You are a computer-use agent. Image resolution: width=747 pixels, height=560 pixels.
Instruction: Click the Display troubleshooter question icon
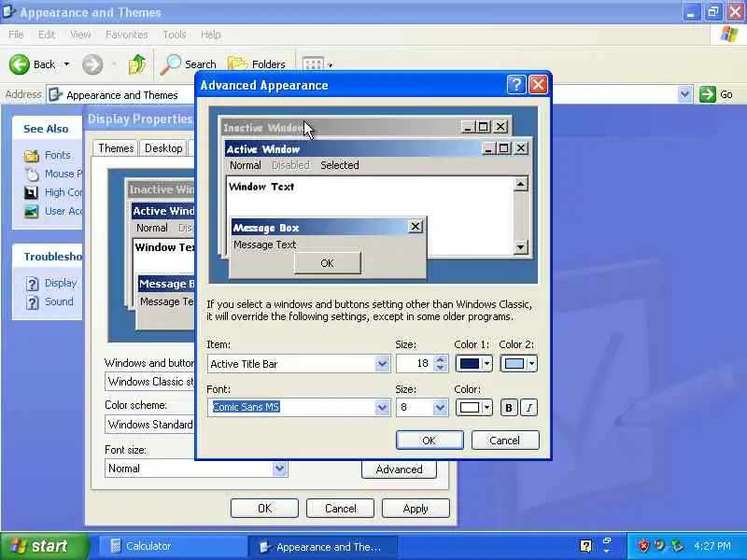(32, 284)
